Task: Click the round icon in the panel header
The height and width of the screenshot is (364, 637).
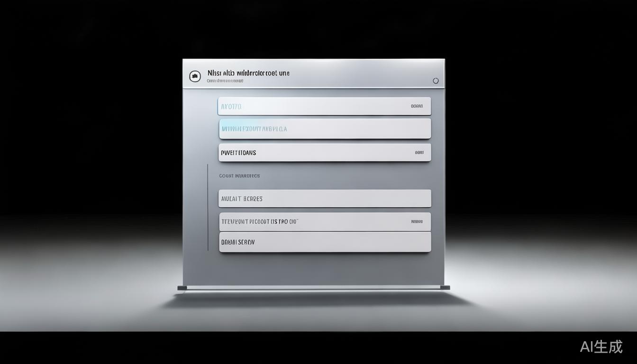Action: (x=195, y=76)
